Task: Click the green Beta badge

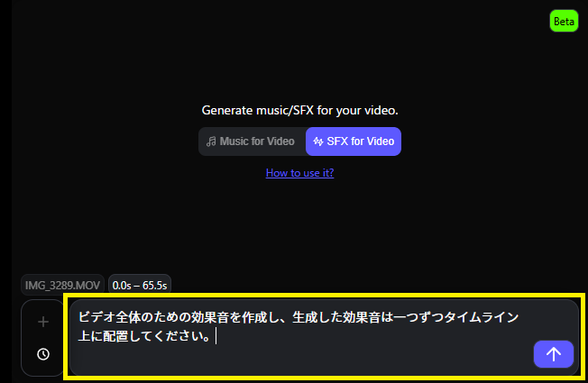Action: point(564,21)
